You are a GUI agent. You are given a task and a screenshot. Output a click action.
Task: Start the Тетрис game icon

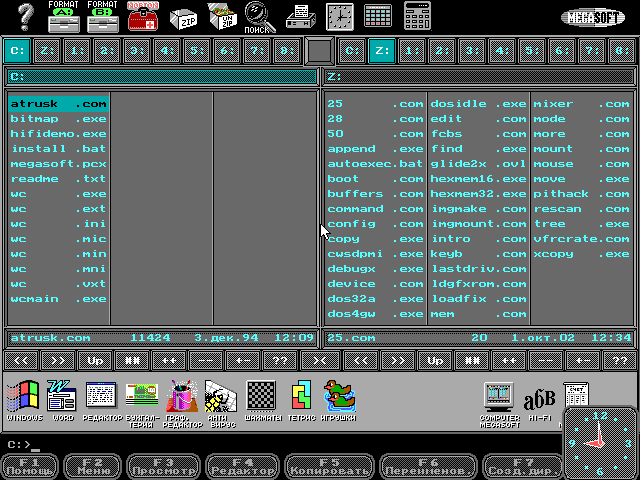tap(298, 401)
